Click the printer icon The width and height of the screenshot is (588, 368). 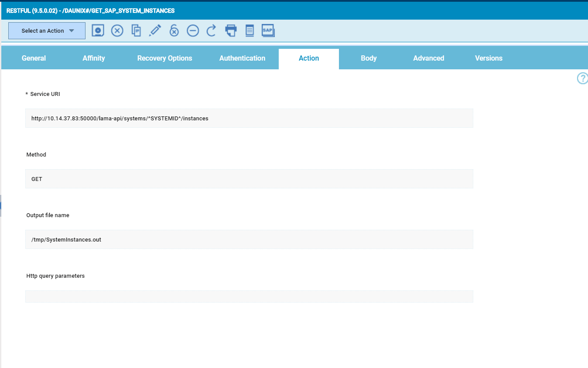231,31
